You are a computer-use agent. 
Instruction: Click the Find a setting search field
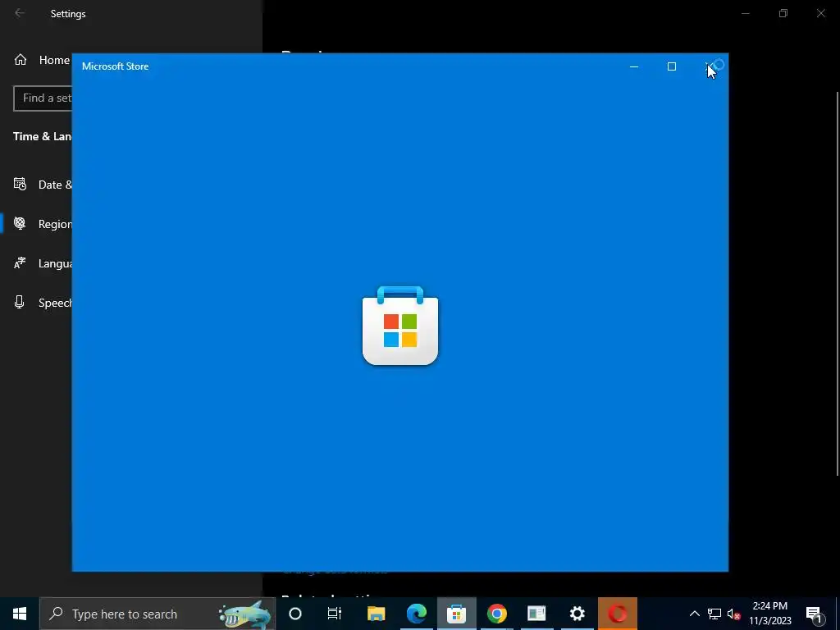43,98
